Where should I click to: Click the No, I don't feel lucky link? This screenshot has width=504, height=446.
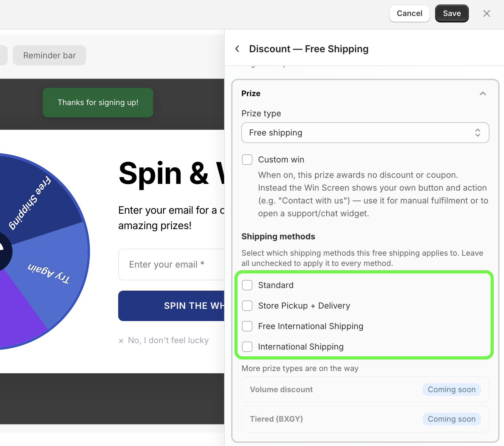tap(168, 340)
